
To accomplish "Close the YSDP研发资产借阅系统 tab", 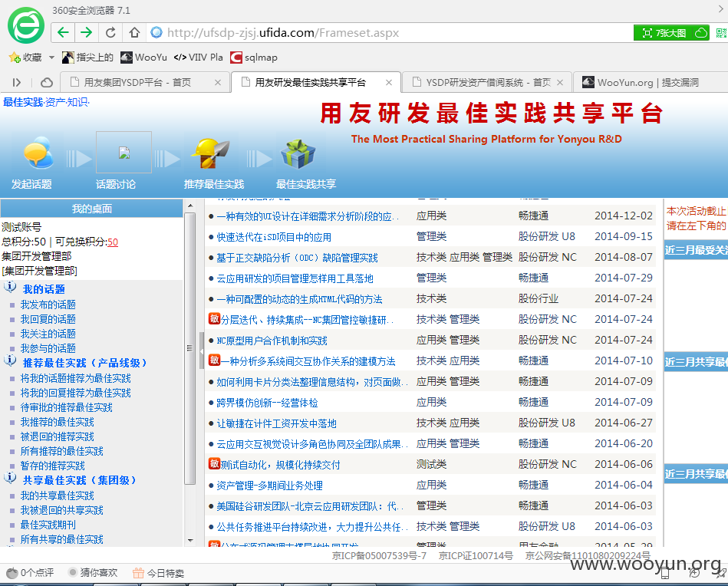I will pyautogui.click(x=560, y=83).
